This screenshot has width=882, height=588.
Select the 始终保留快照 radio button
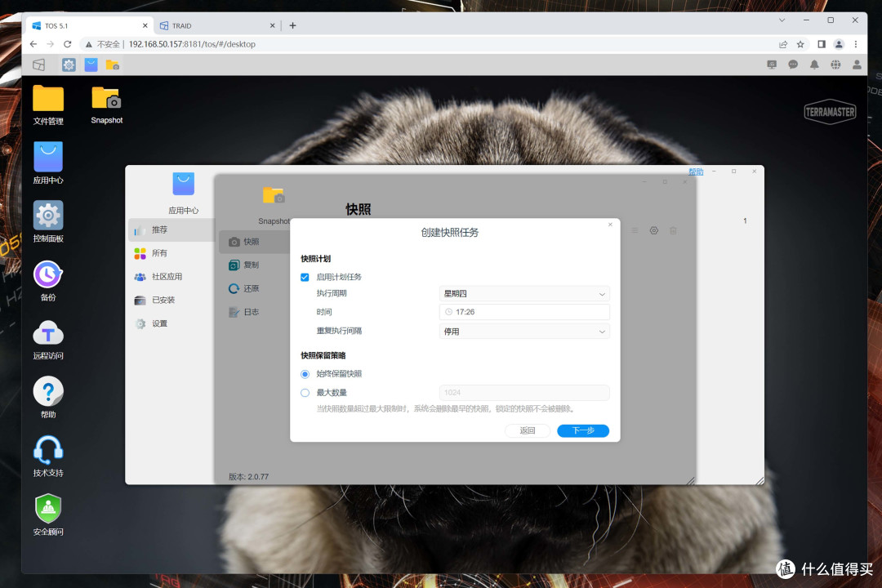[305, 374]
